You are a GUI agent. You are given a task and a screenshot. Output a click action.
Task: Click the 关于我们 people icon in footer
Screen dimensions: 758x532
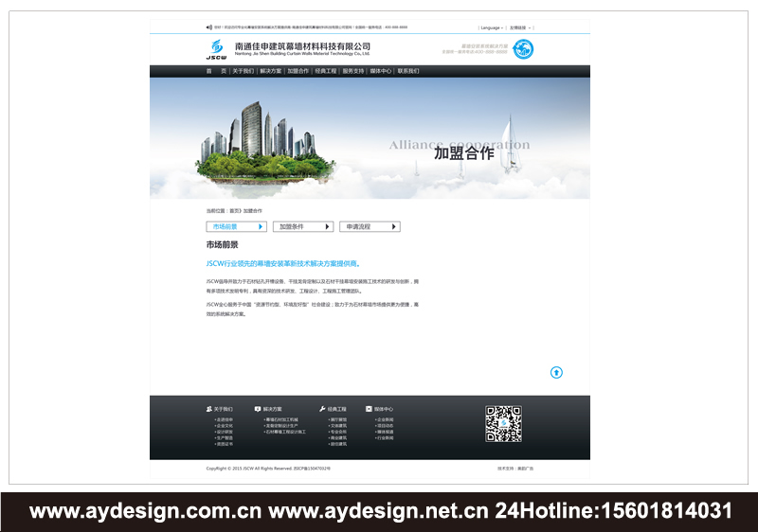[x=208, y=409]
